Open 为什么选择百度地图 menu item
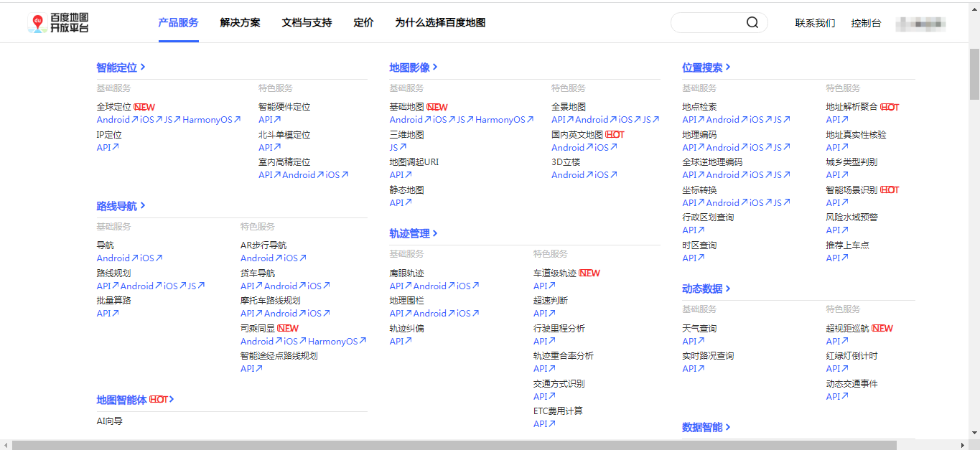 [x=440, y=23]
